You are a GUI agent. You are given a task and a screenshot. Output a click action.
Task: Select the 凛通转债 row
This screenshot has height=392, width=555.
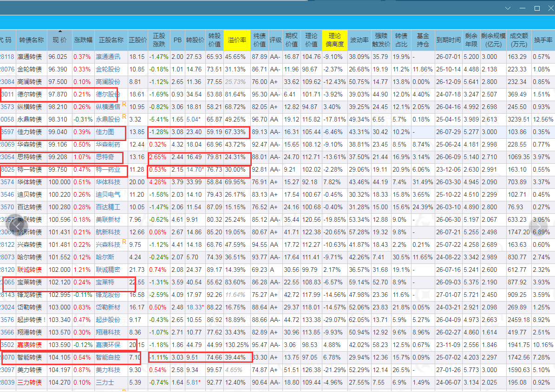click(29, 57)
